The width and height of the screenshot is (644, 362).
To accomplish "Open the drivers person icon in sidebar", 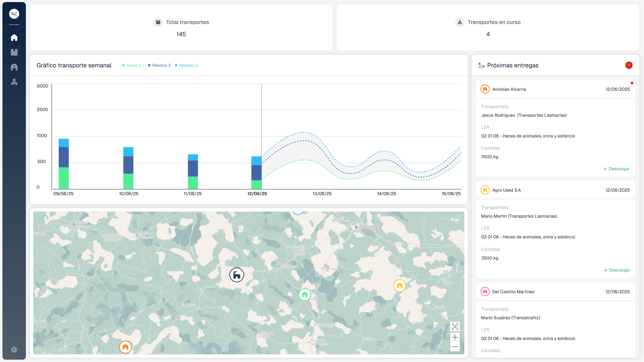I will 14,82.
